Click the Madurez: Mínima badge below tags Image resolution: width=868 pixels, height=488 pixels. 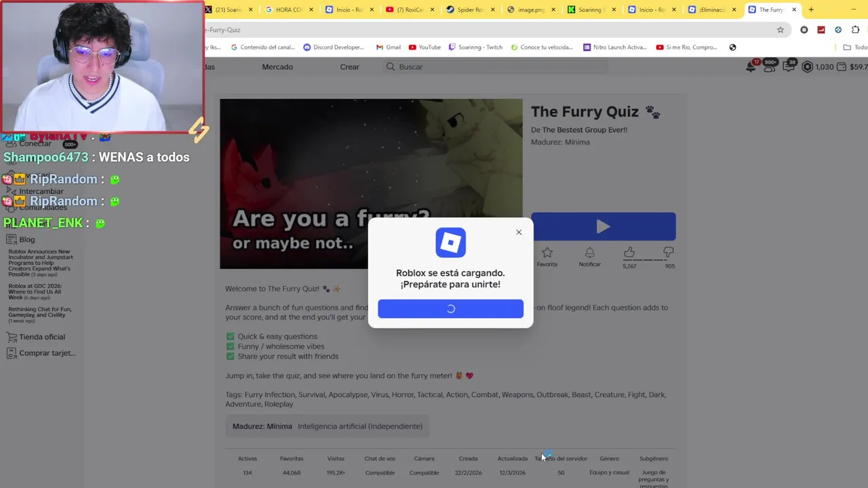coord(262,426)
